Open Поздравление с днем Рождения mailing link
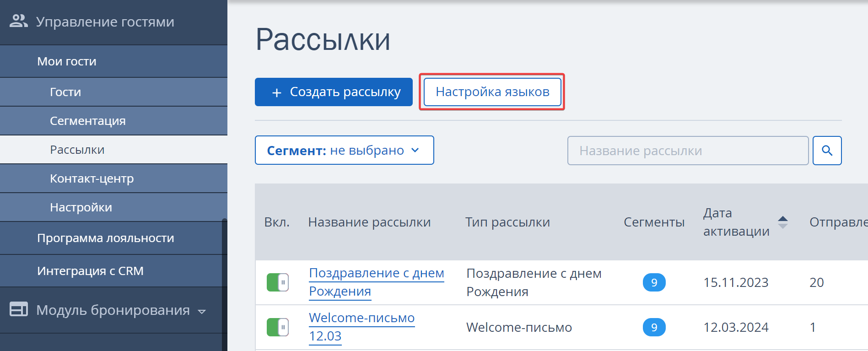Screen dimensions: 868x351 (377, 282)
